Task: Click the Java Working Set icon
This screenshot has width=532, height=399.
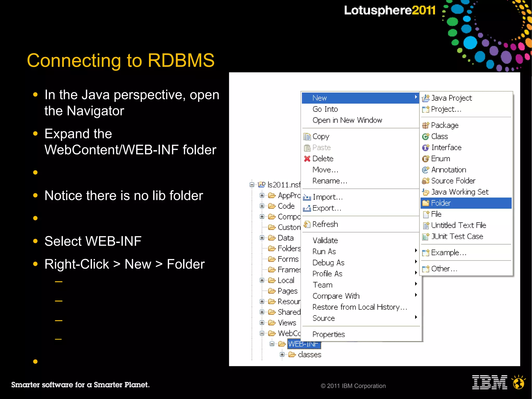Action: [x=425, y=192]
